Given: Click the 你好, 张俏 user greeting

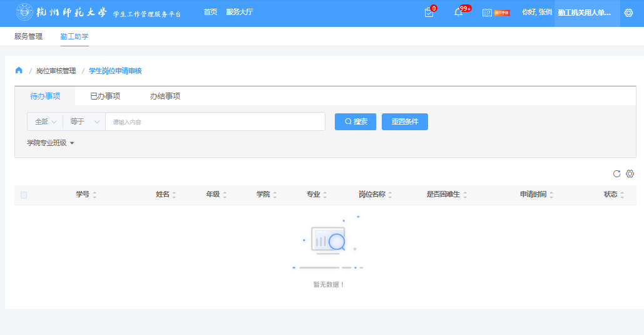Looking at the screenshot, I should click(537, 13).
